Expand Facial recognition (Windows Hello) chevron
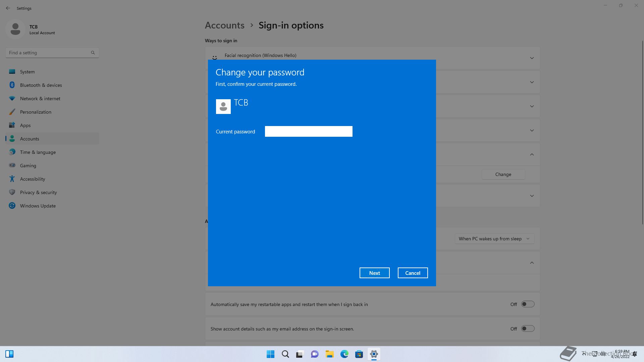 click(532, 58)
